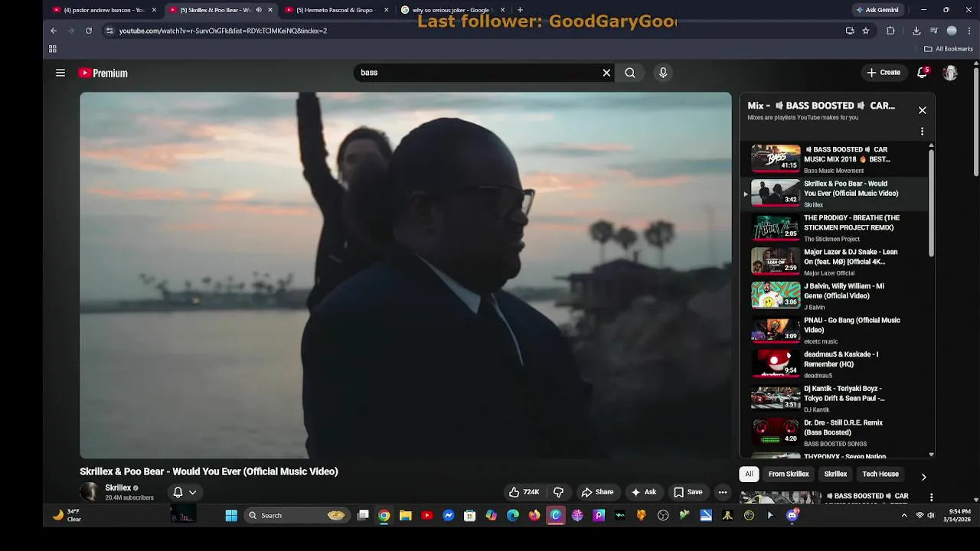Image resolution: width=980 pixels, height=551 pixels.
Task: Play THE PRODIGY - BREATHE remix
Action: (x=835, y=227)
